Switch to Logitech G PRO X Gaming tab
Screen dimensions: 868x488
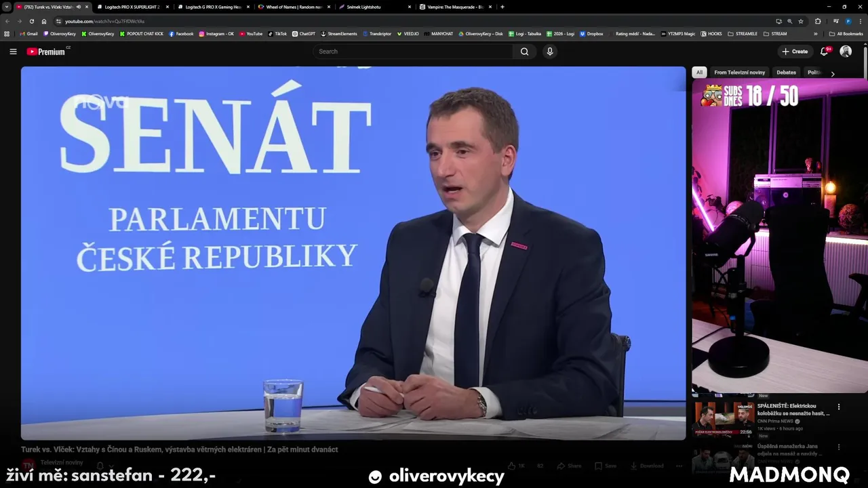pos(213,7)
